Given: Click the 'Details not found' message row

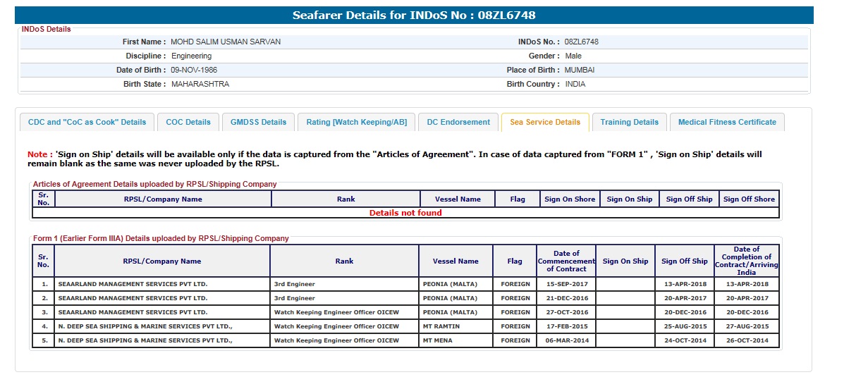Looking at the screenshot, I should [x=405, y=213].
